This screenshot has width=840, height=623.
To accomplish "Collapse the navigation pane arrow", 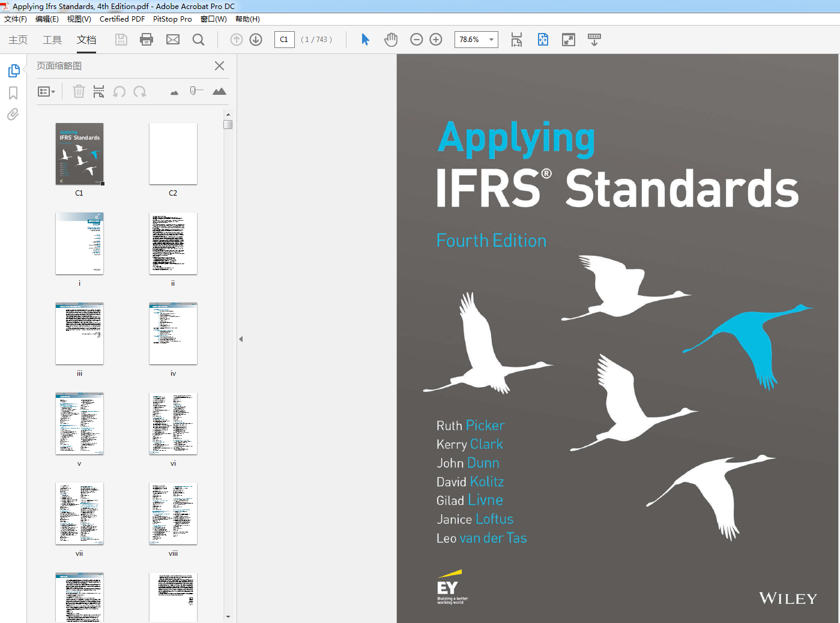I will pos(241,339).
